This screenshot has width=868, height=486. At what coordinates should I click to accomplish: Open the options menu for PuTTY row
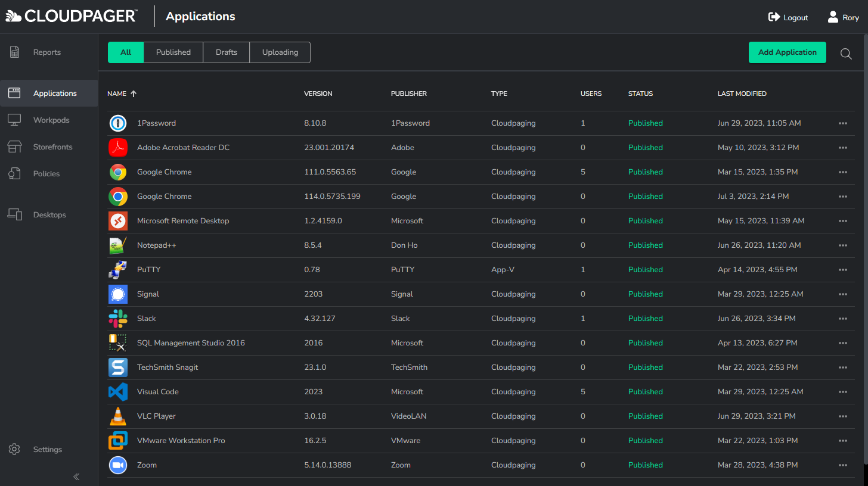(843, 270)
